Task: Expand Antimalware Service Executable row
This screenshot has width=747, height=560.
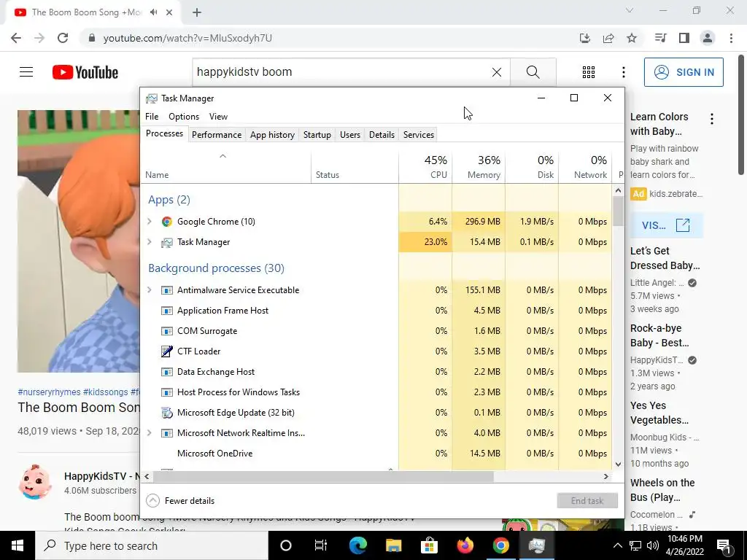Action: [x=149, y=290]
